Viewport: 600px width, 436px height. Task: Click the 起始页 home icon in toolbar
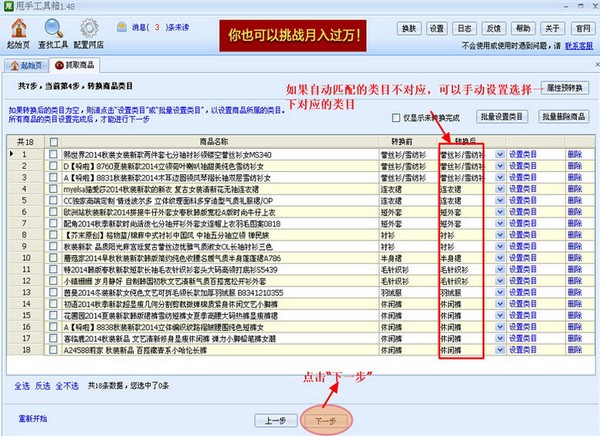(x=18, y=31)
